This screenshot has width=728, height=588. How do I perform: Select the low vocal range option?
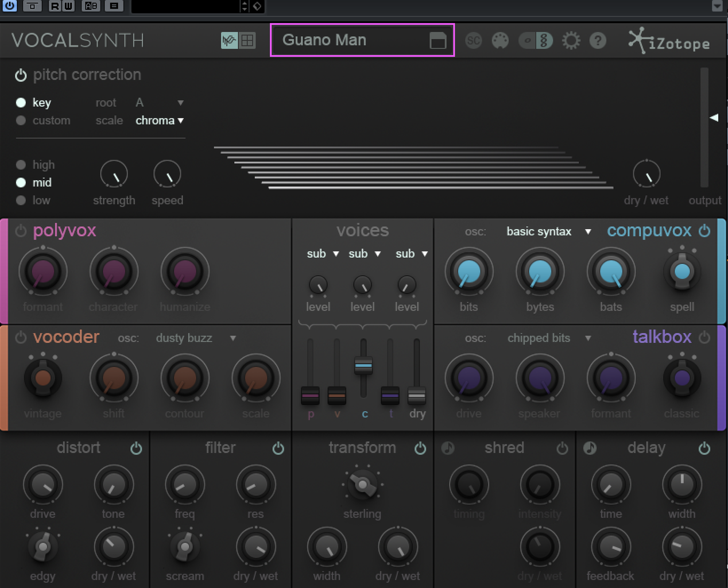click(21, 200)
